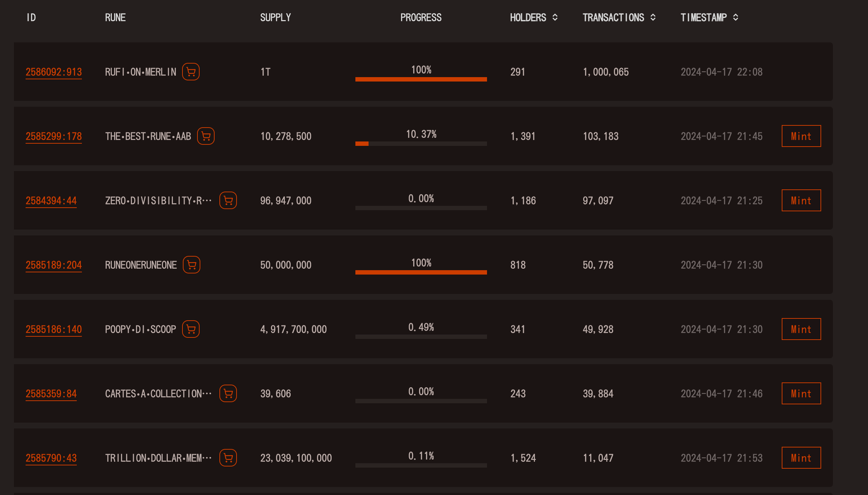The height and width of the screenshot is (495, 868).
Task: Follow the 2585189:204 ID link
Action: point(54,265)
